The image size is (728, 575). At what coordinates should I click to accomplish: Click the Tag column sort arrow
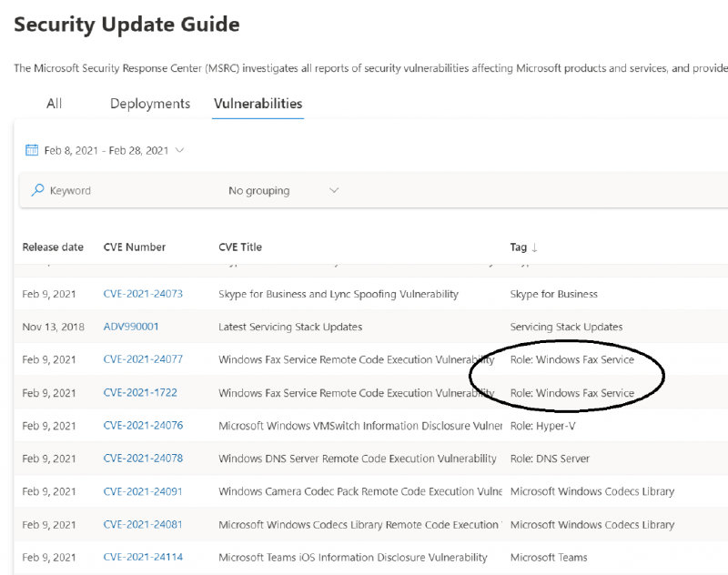(x=535, y=247)
